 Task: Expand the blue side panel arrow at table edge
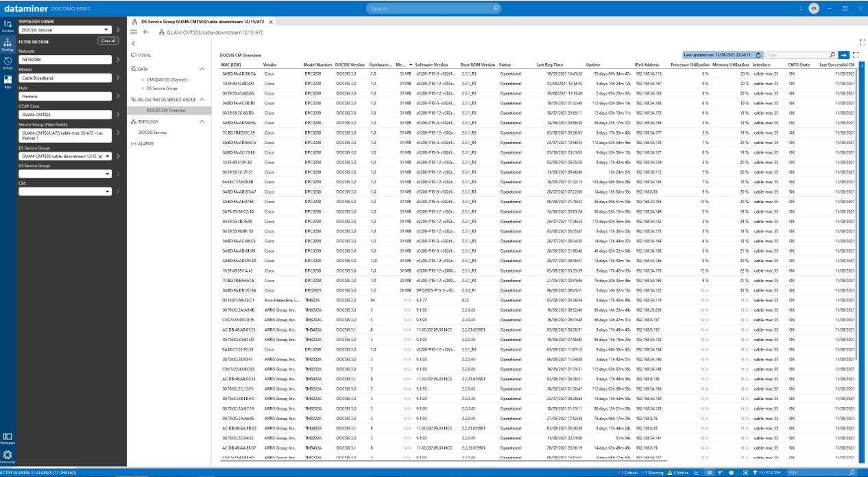tap(863, 65)
